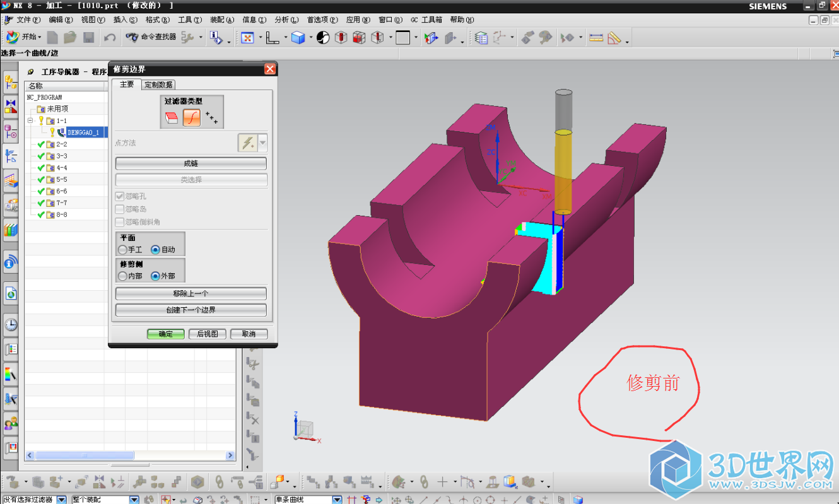Image resolution: width=839 pixels, height=504 pixels.
Task: Switch to the 主要 tab
Action: coord(126,85)
